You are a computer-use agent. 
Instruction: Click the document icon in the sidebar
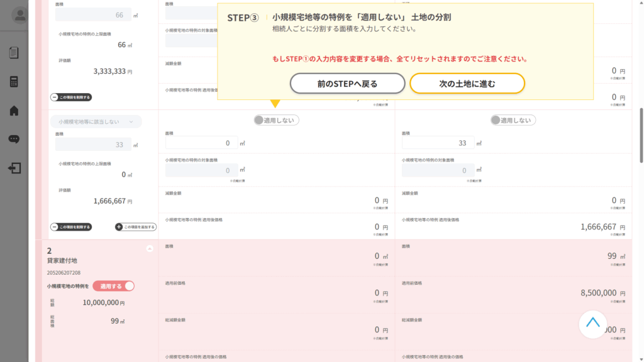(14, 53)
